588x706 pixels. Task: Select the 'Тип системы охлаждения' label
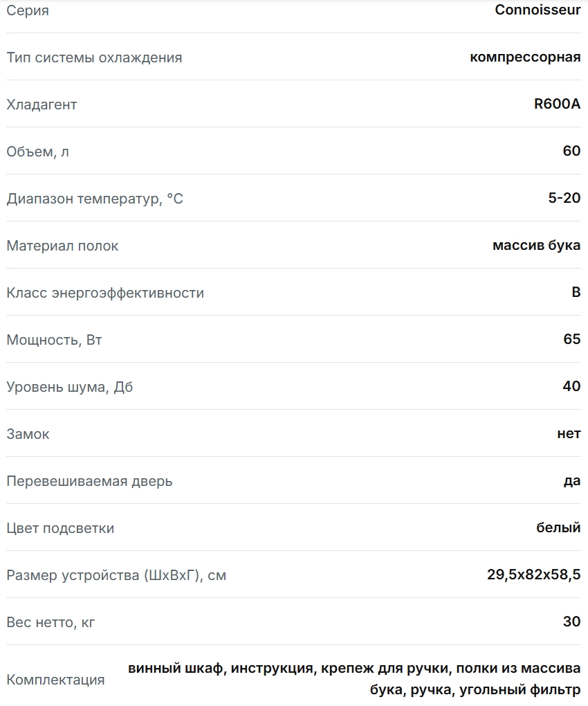pos(94,57)
